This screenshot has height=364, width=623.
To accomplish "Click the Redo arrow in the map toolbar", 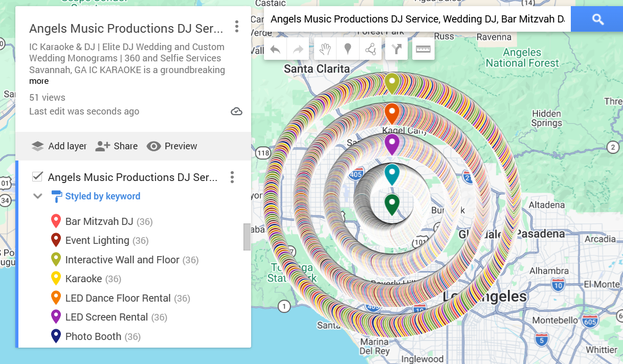I will (x=298, y=48).
